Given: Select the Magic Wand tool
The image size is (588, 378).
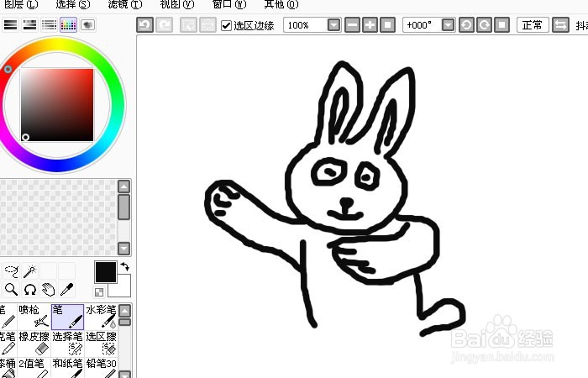Looking at the screenshot, I should (29, 270).
